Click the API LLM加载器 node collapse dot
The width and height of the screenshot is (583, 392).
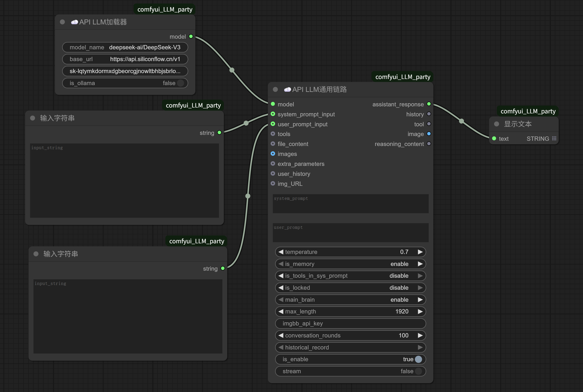tap(62, 22)
